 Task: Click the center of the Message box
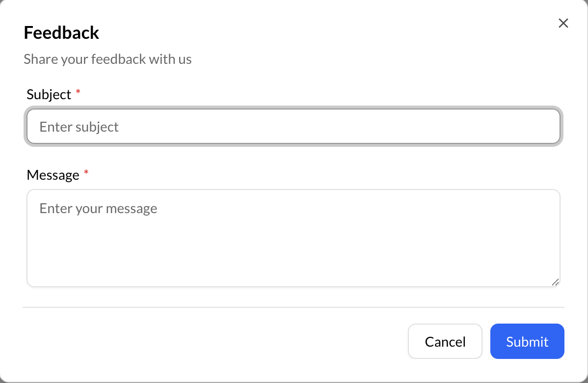pyautogui.click(x=294, y=238)
